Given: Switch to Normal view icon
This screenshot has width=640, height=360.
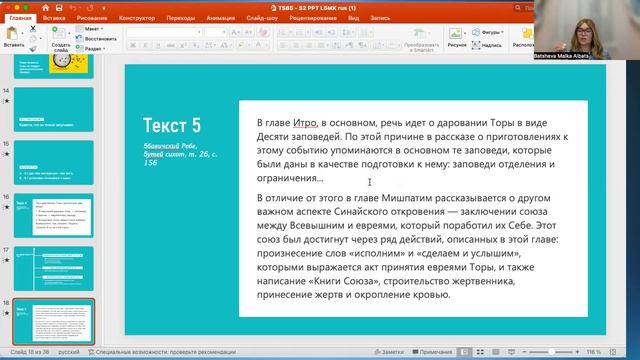Looking at the screenshot, I should point(464,352).
